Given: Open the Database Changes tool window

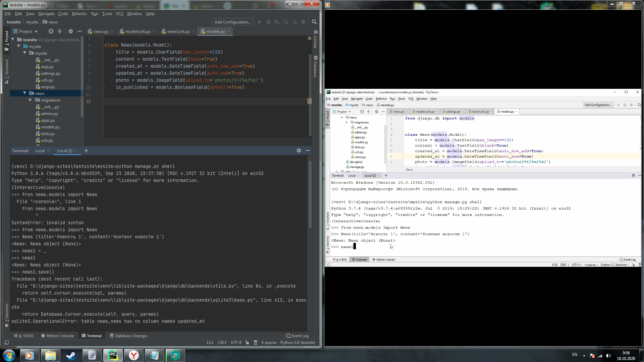Looking at the screenshot, I should (128, 336).
